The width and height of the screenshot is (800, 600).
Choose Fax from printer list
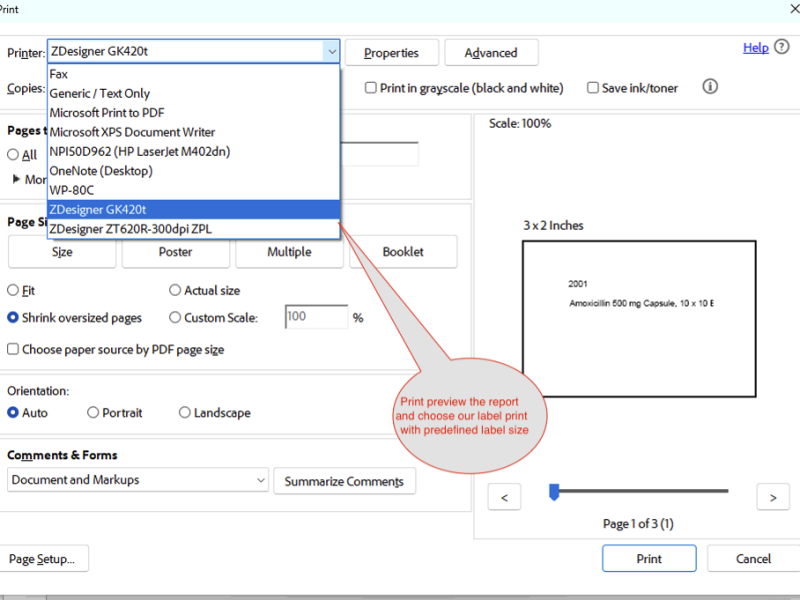[193, 74]
